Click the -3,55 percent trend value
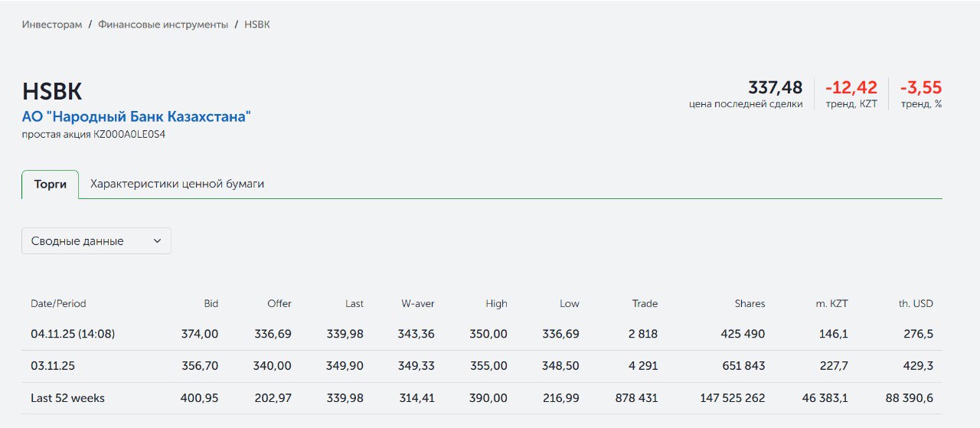 click(x=920, y=87)
